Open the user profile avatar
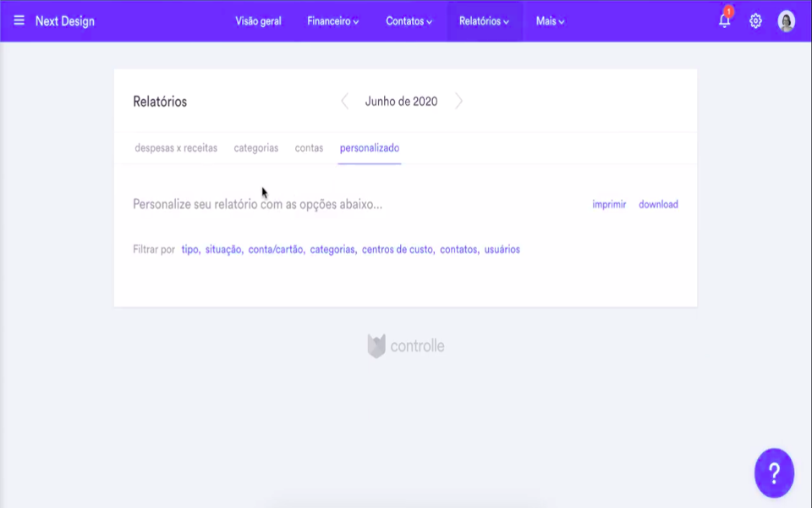The width and height of the screenshot is (812, 508). tap(786, 21)
